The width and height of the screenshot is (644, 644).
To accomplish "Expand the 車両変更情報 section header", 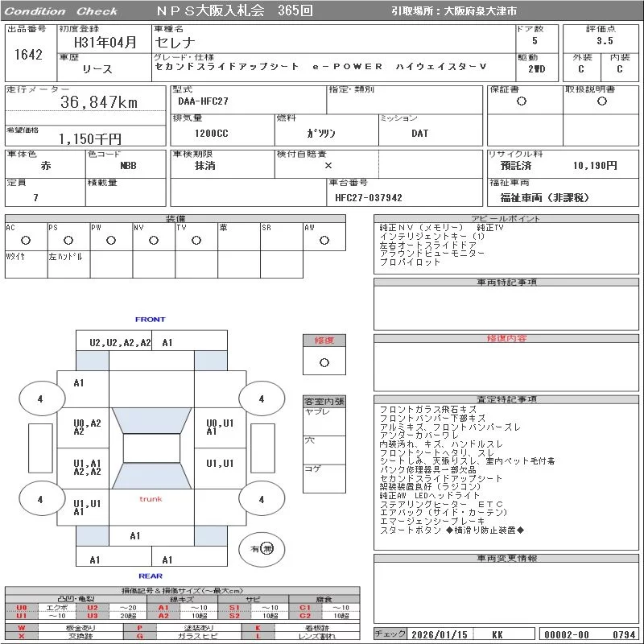I will [506, 558].
